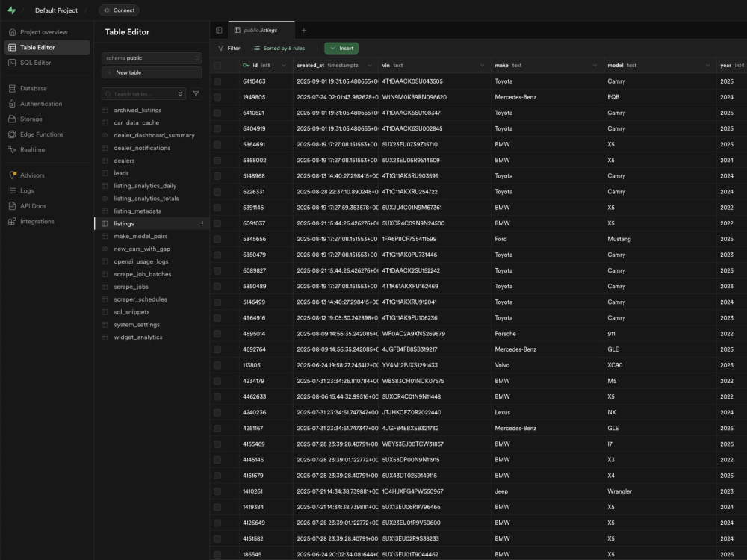Select the Lexus make cell
The width and height of the screenshot is (747, 560).
pyautogui.click(x=548, y=412)
